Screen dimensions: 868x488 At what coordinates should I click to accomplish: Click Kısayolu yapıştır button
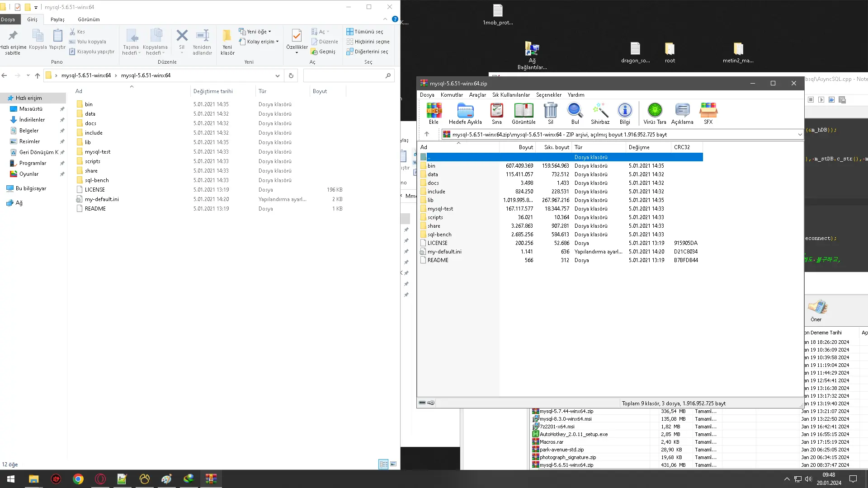click(92, 52)
